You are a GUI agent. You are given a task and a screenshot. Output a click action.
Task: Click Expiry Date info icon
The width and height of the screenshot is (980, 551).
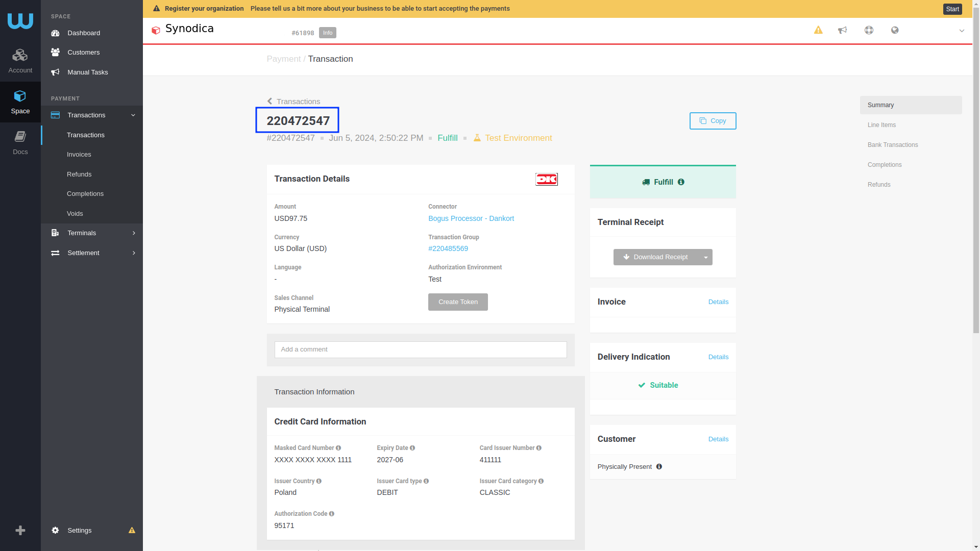click(412, 448)
